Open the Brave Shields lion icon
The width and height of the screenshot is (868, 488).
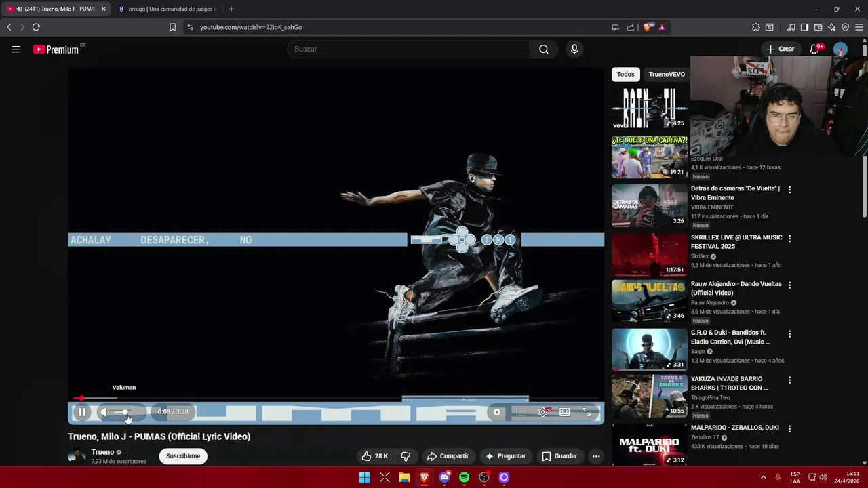(x=648, y=27)
